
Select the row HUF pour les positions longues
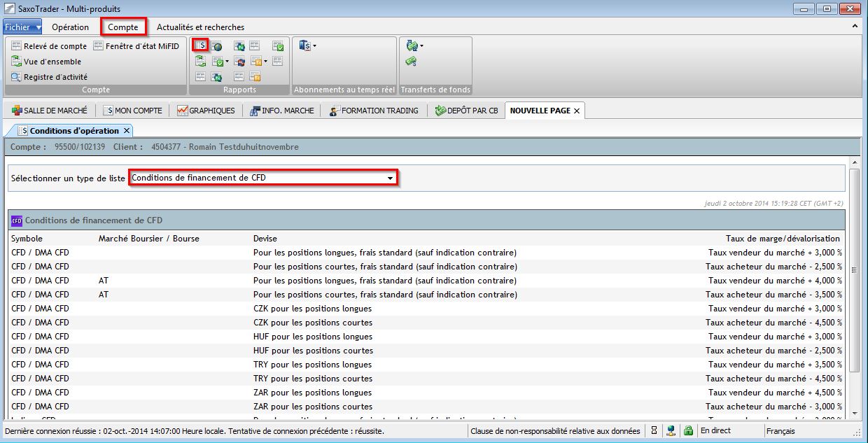tap(426, 337)
